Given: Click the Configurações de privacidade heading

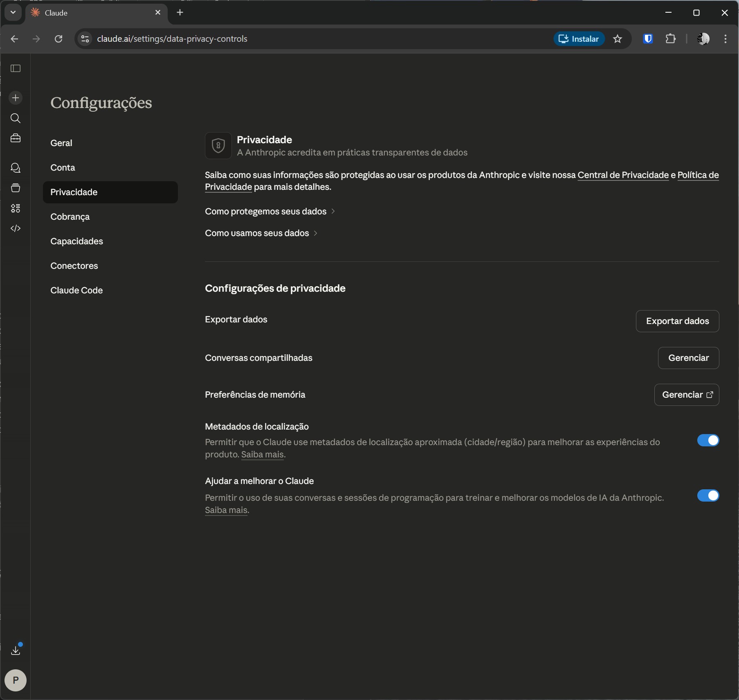Looking at the screenshot, I should click(x=275, y=288).
